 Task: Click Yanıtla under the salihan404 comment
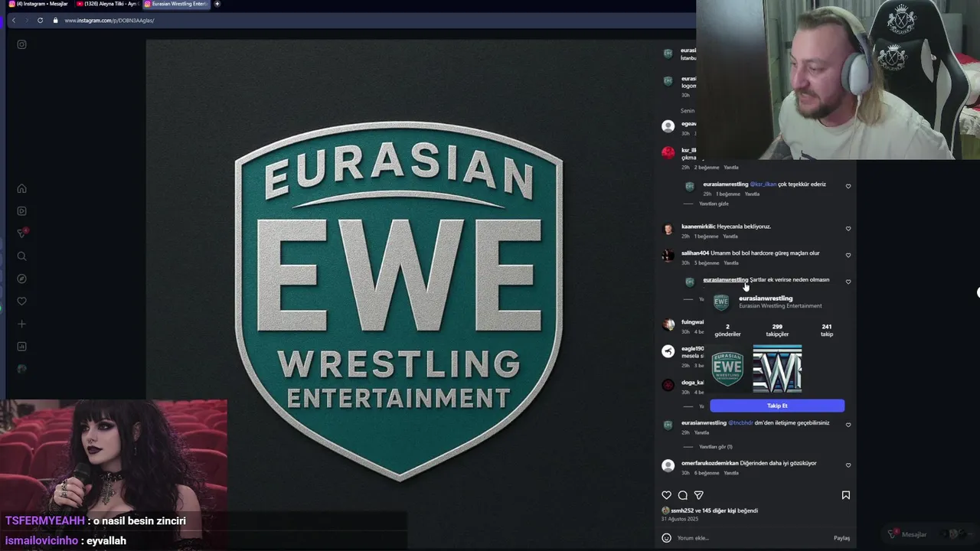[730, 263]
